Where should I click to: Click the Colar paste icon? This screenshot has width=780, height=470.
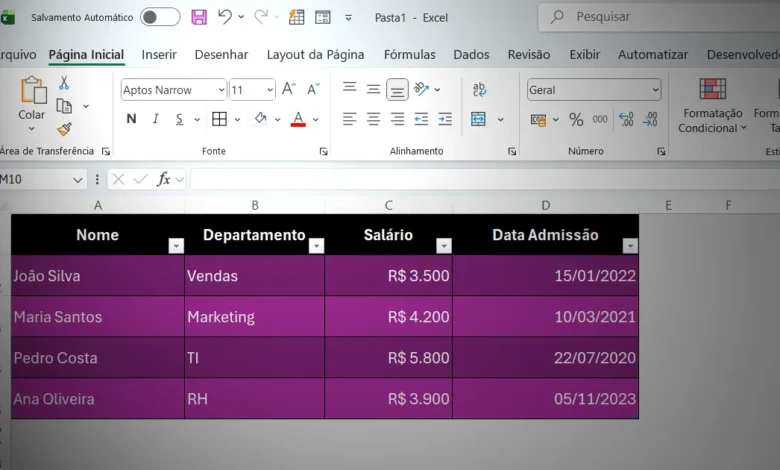[x=33, y=91]
